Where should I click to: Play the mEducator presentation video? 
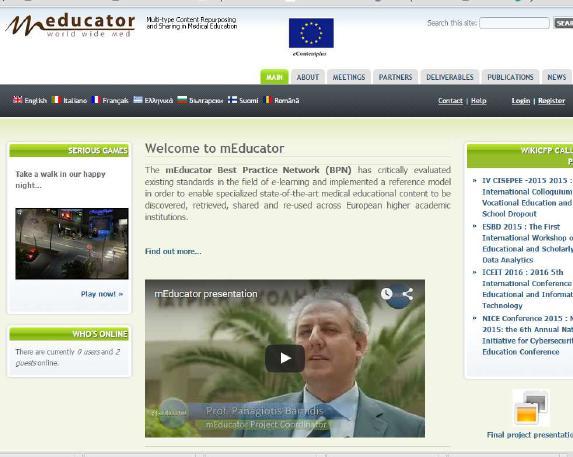point(285,358)
